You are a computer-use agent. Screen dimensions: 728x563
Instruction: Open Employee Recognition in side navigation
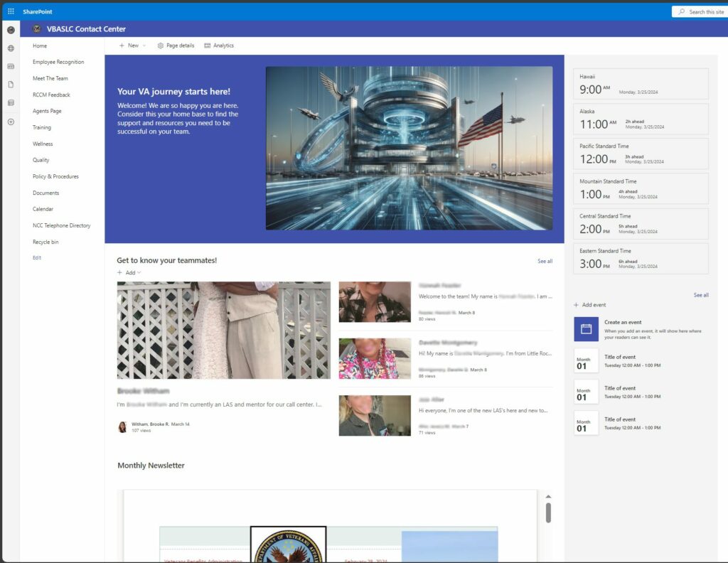[58, 63]
